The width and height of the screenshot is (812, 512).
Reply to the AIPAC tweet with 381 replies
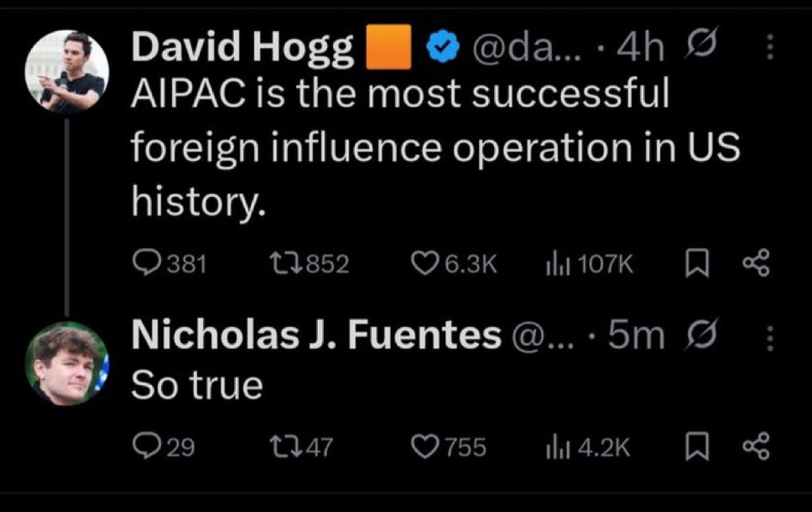pos(143,264)
